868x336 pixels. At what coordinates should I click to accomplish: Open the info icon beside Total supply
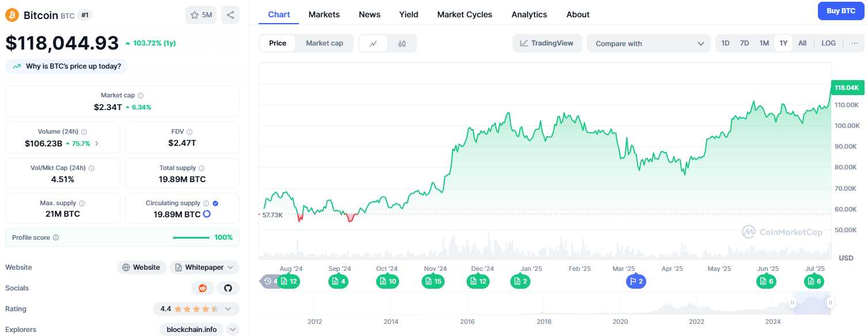click(202, 168)
